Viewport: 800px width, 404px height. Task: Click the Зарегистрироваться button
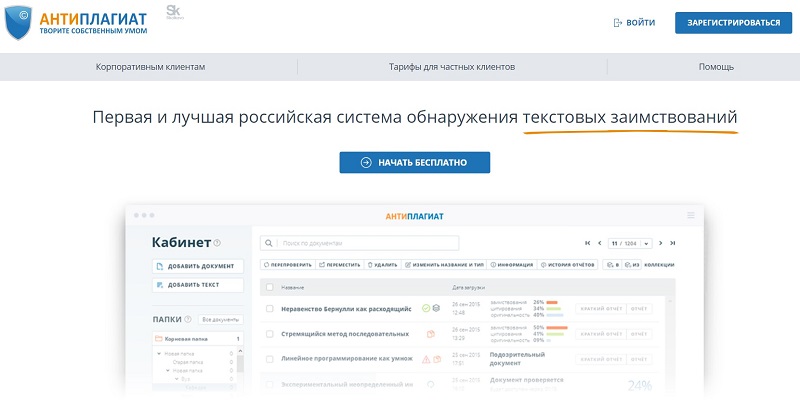pos(733,23)
